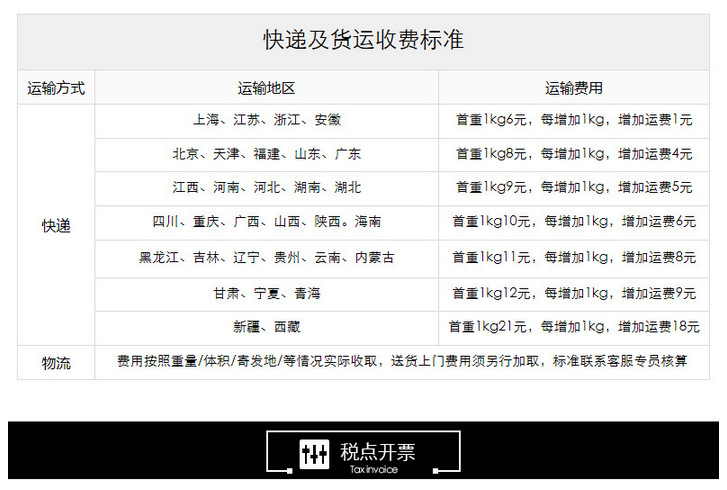Click the 物流 transport method cell
The image size is (727, 490).
(56, 363)
